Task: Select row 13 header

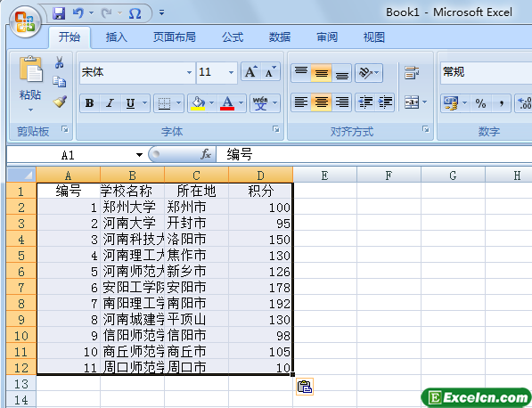Action: tap(21, 384)
